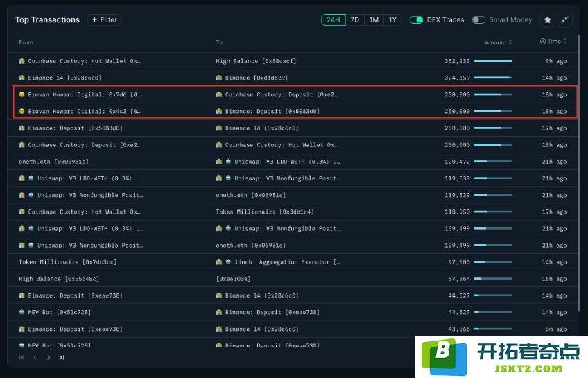Click the recipient icon in the 17h 250,000 row
This screenshot has width=588, height=378.
(219, 128)
